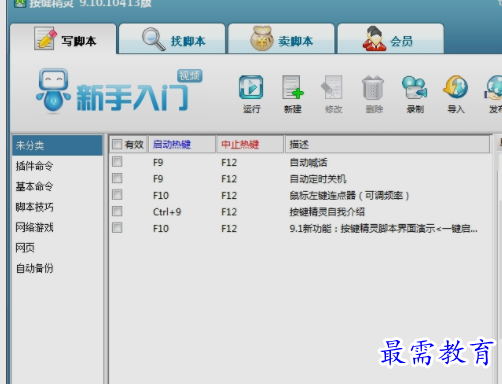Click the F12 stop hotkey of 按键精灵自我介绍
The image size is (502, 384).
229,212
